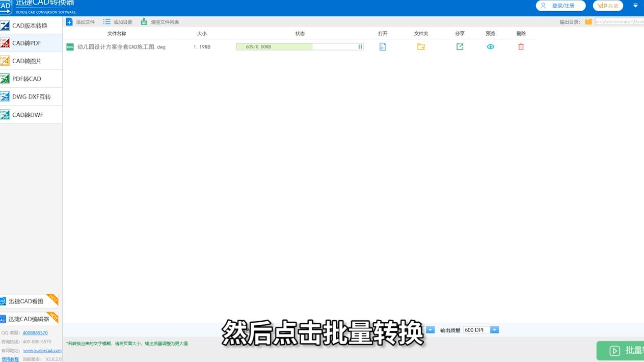This screenshot has height=362, width=644.
Task: Share the file using 分享 icon
Action: coord(460,46)
